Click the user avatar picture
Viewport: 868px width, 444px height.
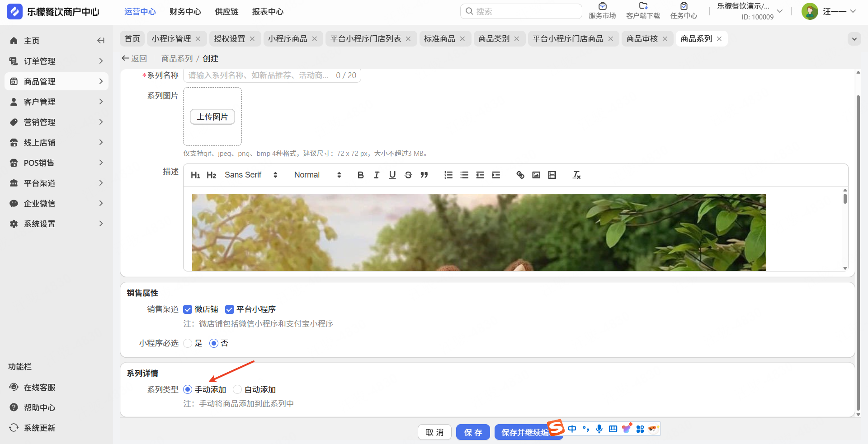[810, 11]
